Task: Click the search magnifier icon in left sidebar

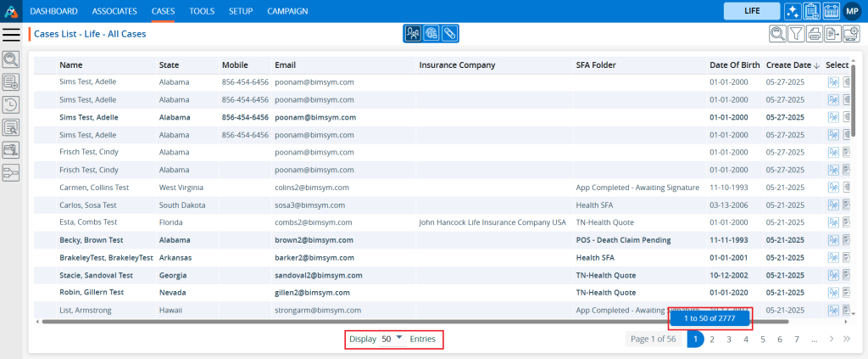Action: click(11, 59)
